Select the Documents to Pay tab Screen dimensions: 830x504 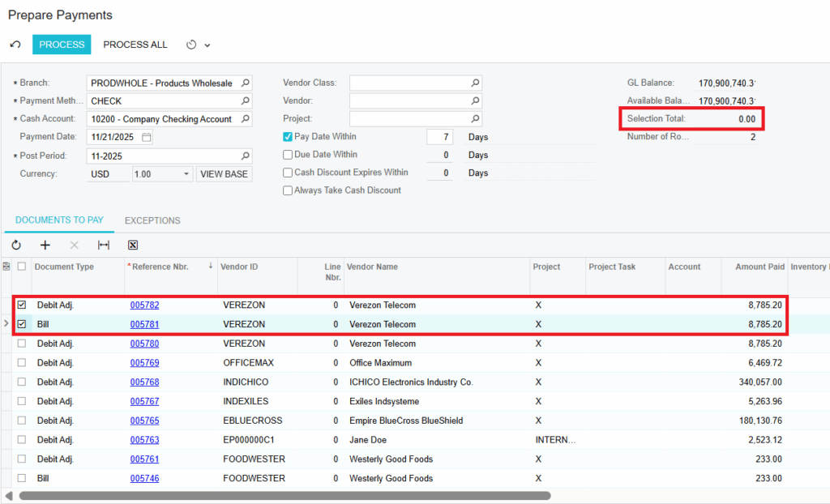point(59,220)
